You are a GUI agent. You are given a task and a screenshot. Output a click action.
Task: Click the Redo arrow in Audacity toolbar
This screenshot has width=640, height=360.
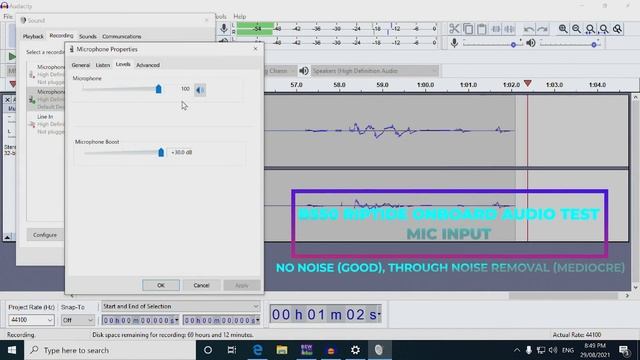[x=542, y=29]
